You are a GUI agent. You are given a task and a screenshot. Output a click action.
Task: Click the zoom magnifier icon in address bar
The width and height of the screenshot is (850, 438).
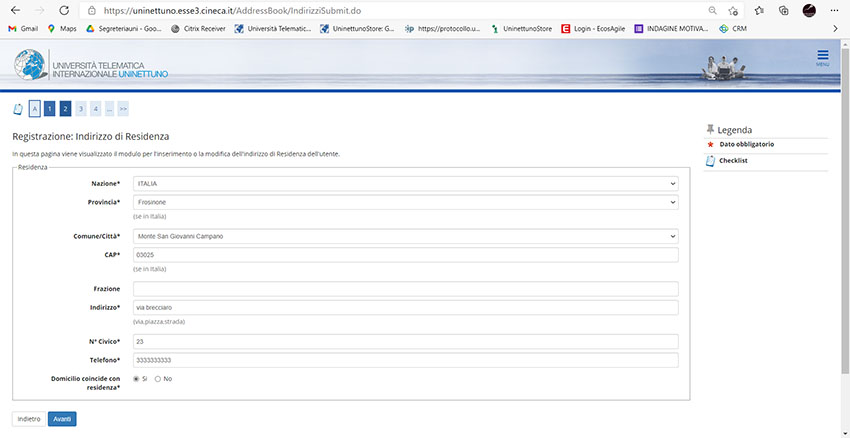pos(712,10)
